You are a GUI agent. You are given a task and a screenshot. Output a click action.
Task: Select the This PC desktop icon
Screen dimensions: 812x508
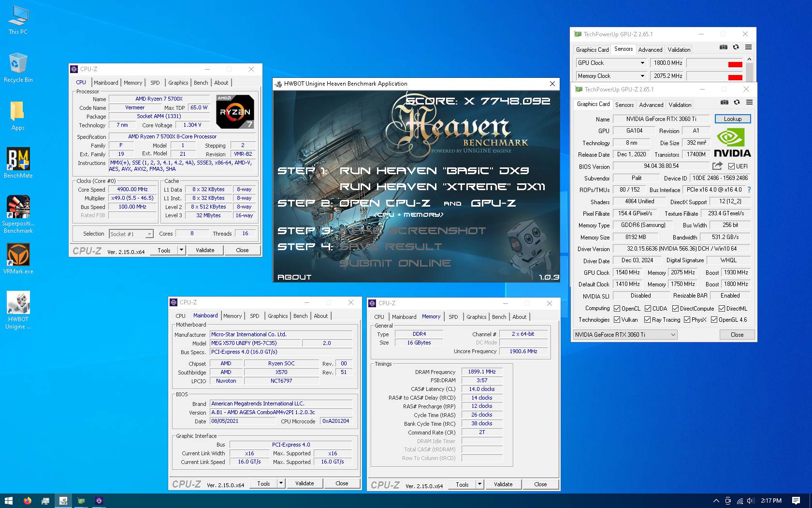(18, 20)
